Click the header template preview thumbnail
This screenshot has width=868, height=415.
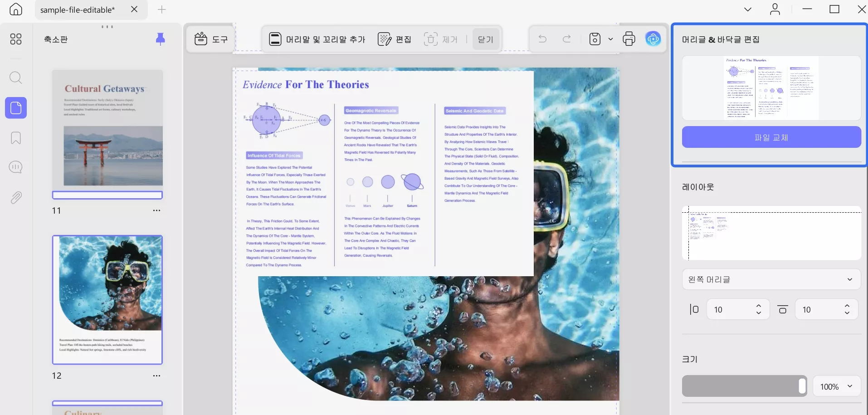771,88
